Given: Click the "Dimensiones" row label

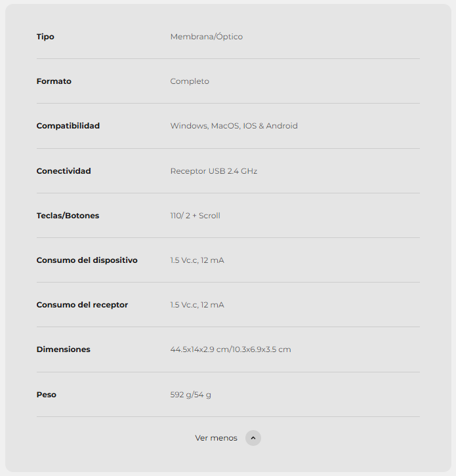Looking at the screenshot, I should 63,349.
